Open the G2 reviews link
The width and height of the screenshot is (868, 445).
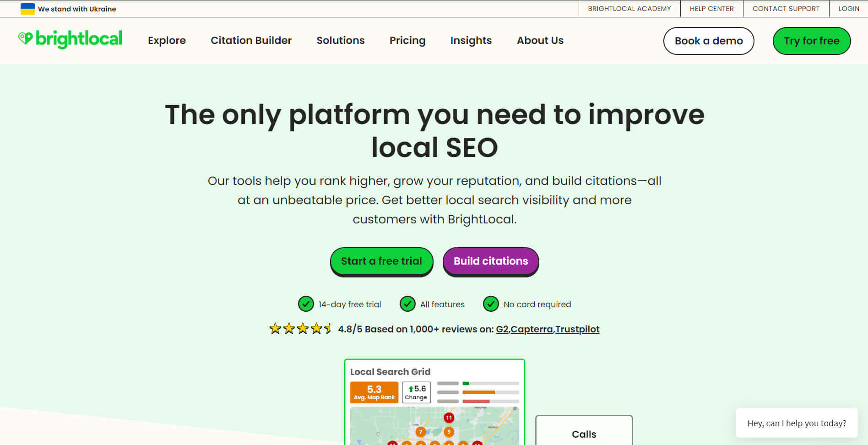502,329
